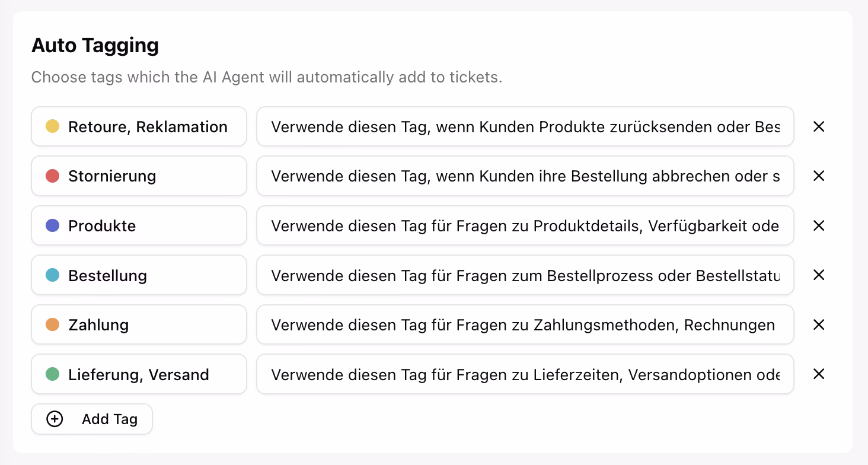Click the red dot next to Stornierung
The width and height of the screenshot is (868, 465).
pyautogui.click(x=52, y=176)
